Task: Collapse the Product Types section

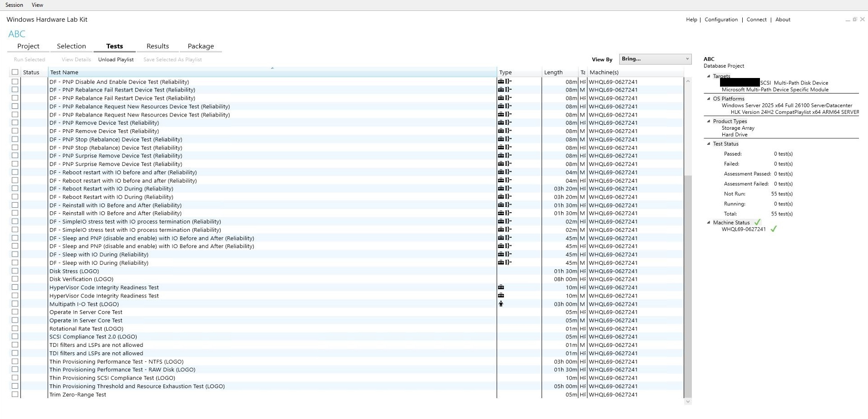Action: tap(709, 121)
